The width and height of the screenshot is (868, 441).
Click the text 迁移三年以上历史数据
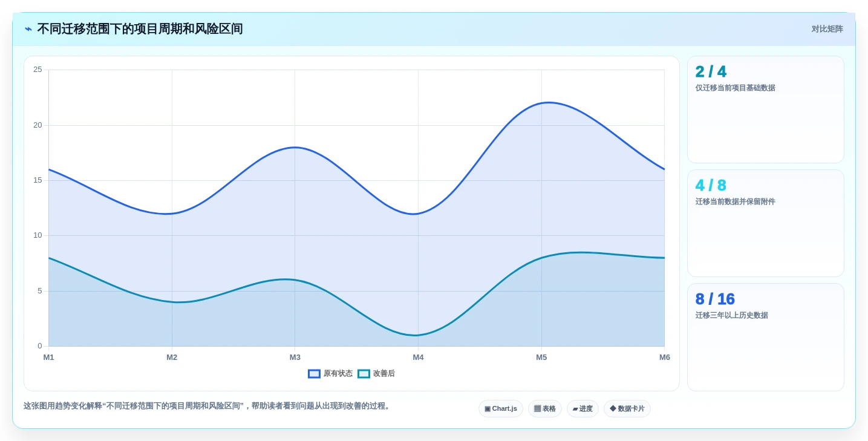coord(731,315)
